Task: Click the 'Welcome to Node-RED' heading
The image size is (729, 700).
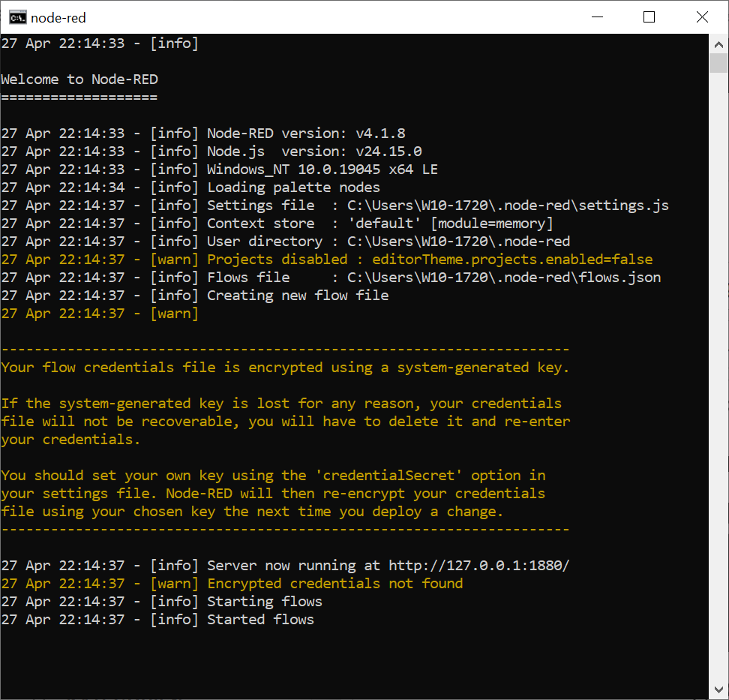Action: pos(79,80)
